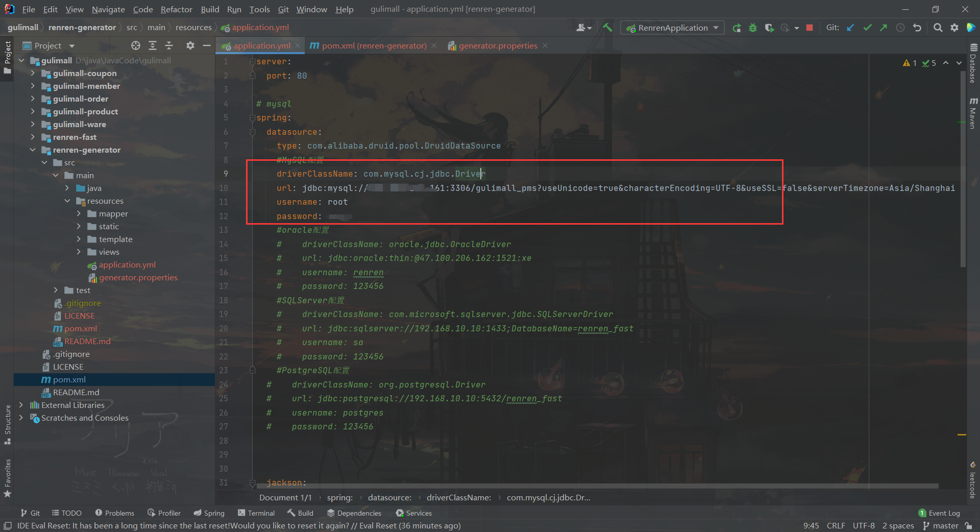Image resolution: width=980 pixels, height=532 pixels.
Task: Select opened file target icon in Project panel
Action: click(x=136, y=45)
